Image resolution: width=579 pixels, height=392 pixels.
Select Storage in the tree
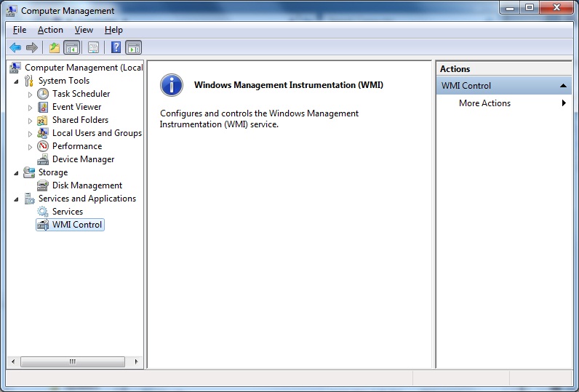53,172
